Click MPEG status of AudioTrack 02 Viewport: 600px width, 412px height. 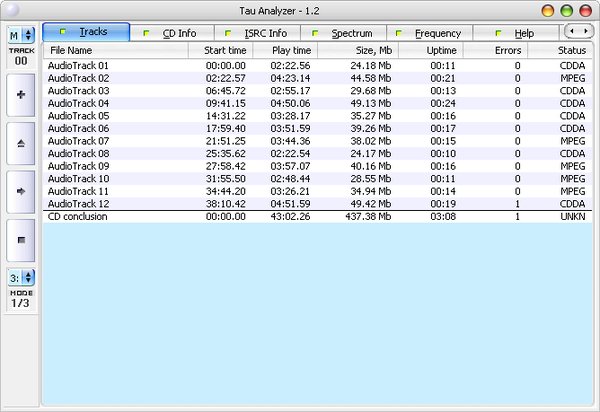(x=572, y=78)
